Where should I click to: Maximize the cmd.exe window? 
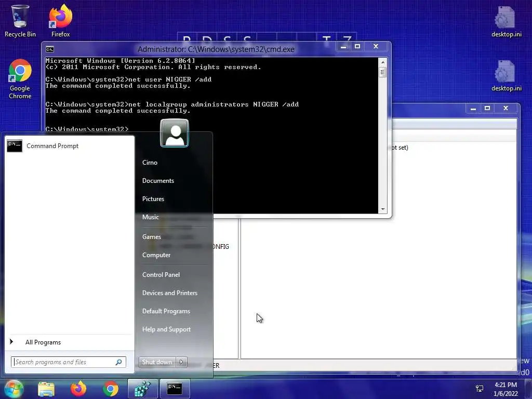[x=357, y=46]
